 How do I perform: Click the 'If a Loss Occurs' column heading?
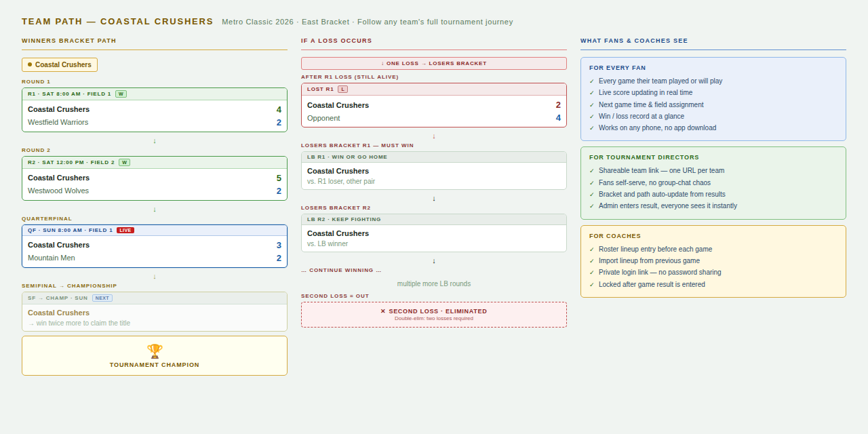[x=337, y=41]
